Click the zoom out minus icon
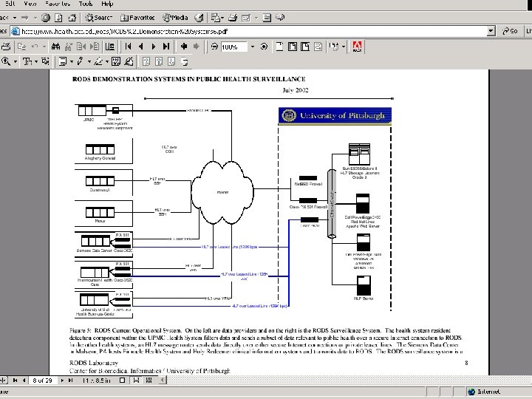 [x=214, y=47]
